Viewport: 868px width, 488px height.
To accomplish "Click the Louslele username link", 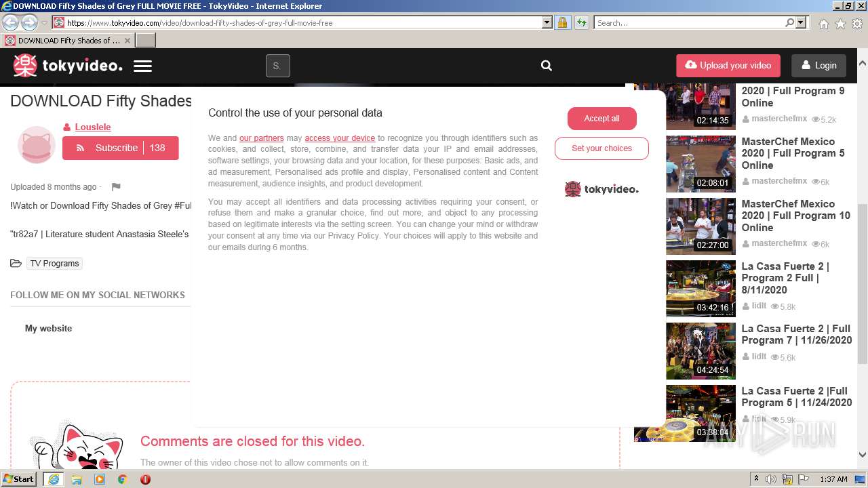I will 93,127.
